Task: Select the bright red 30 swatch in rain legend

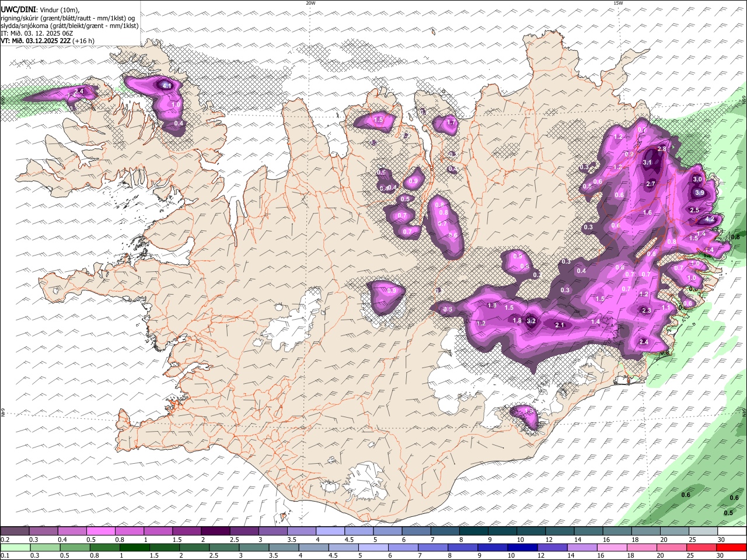Action: 731,547
